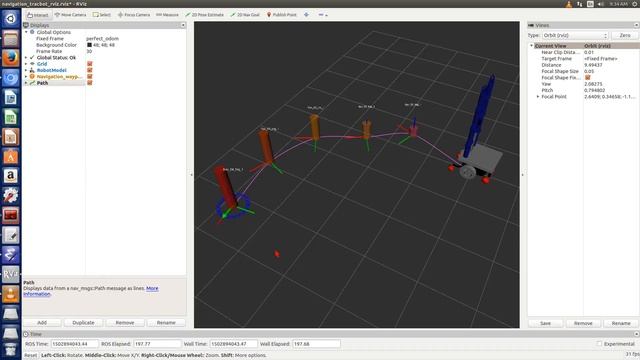
Task: Expand the Path display node
Action: (26, 83)
